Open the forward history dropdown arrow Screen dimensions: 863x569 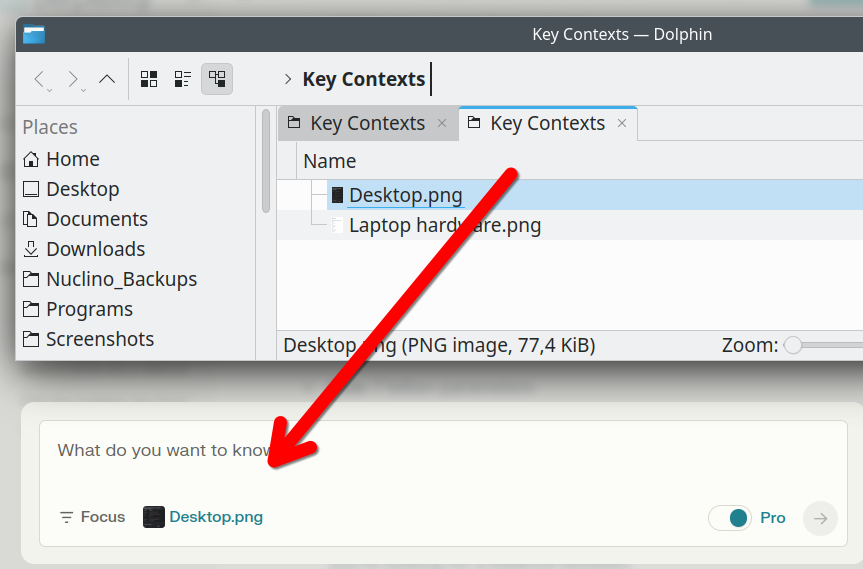[84, 90]
